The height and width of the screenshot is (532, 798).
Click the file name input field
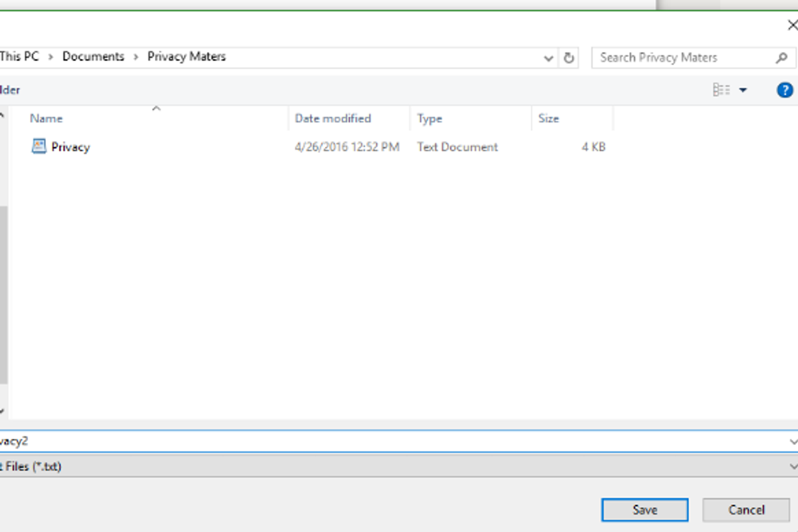[x=399, y=442]
